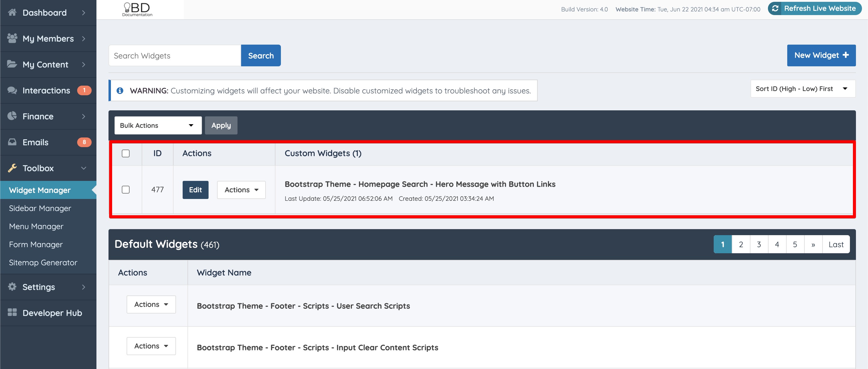
Task: Click the My Content folder icon
Action: (x=12, y=64)
